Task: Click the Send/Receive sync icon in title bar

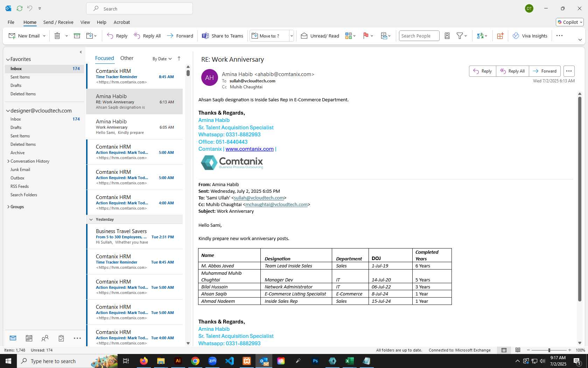Action: point(20,8)
